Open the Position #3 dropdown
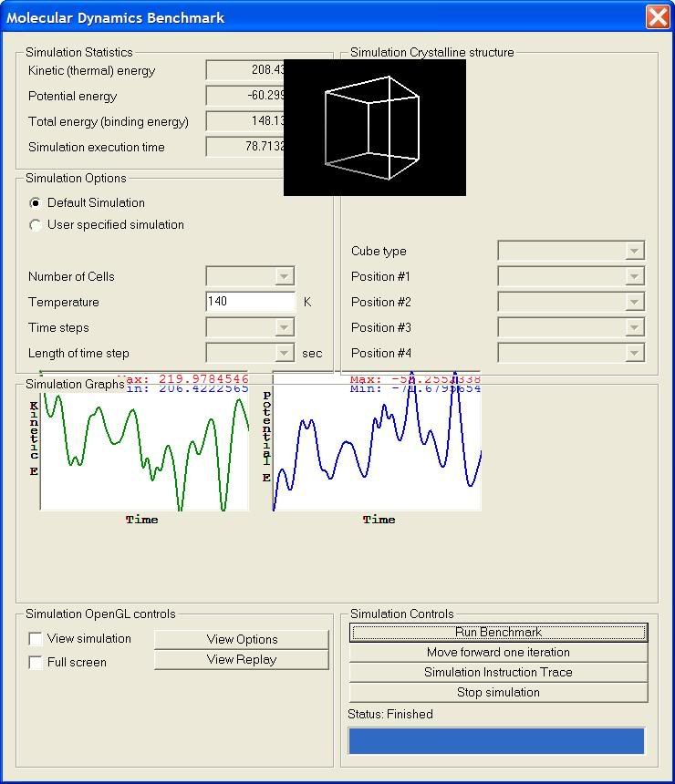This screenshot has height=784, width=675. 571,327
